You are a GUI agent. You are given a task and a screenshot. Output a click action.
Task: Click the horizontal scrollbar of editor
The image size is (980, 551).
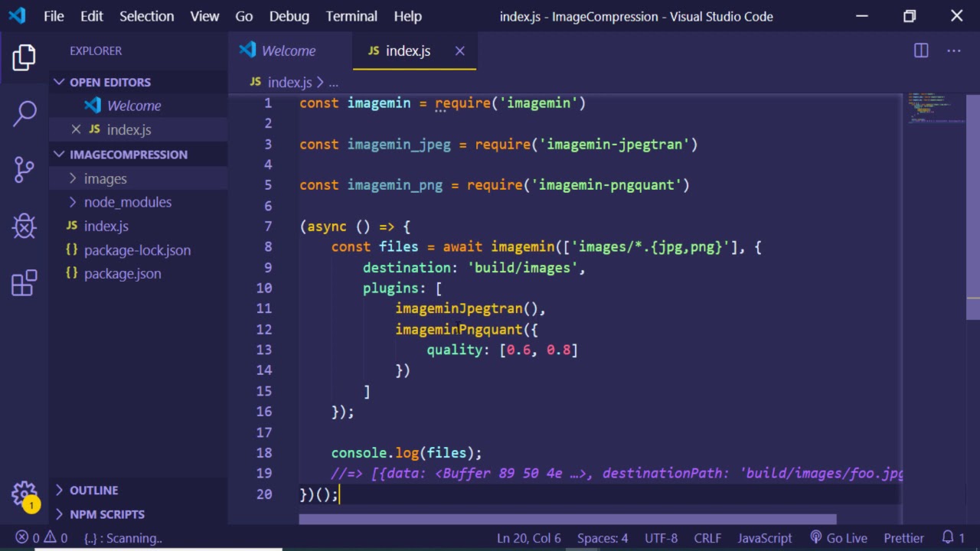point(567,520)
